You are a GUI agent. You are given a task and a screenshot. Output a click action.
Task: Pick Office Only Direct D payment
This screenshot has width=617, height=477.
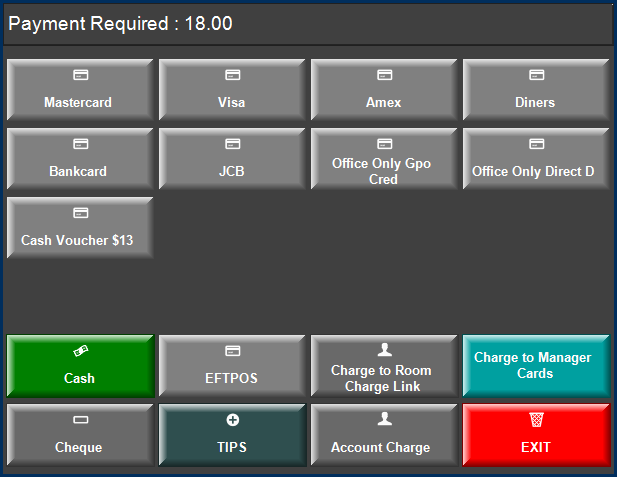click(536, 160)
